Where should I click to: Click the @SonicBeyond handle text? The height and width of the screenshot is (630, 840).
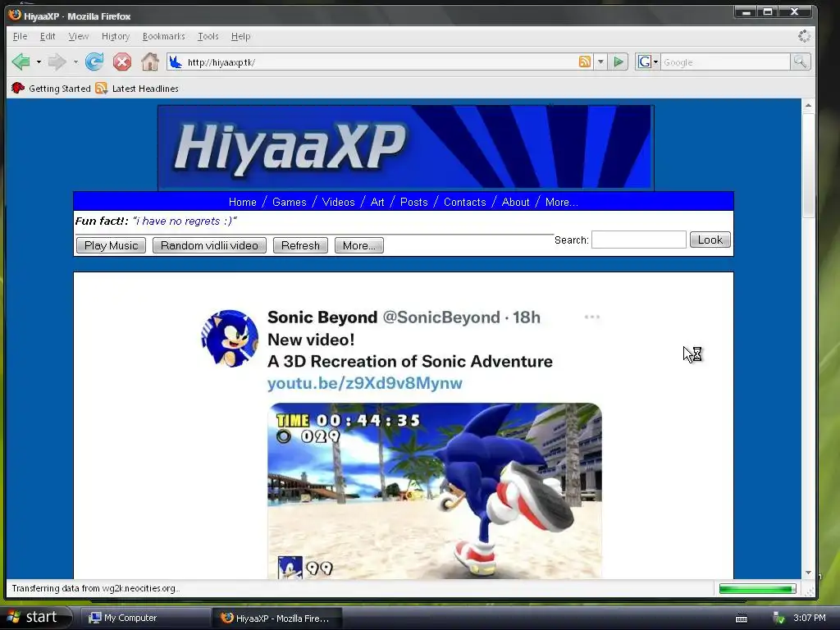coord(441,317)
